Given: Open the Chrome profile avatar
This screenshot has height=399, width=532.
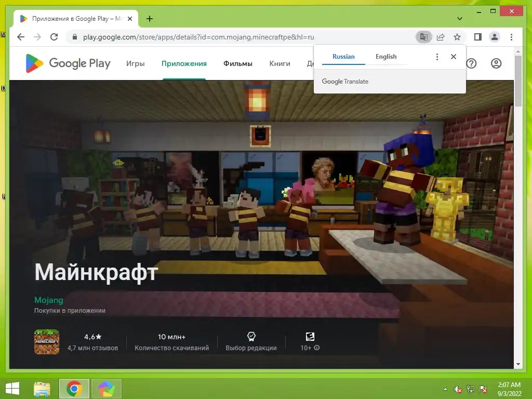Looking at the screenshot, I should (x=495, y=37).
